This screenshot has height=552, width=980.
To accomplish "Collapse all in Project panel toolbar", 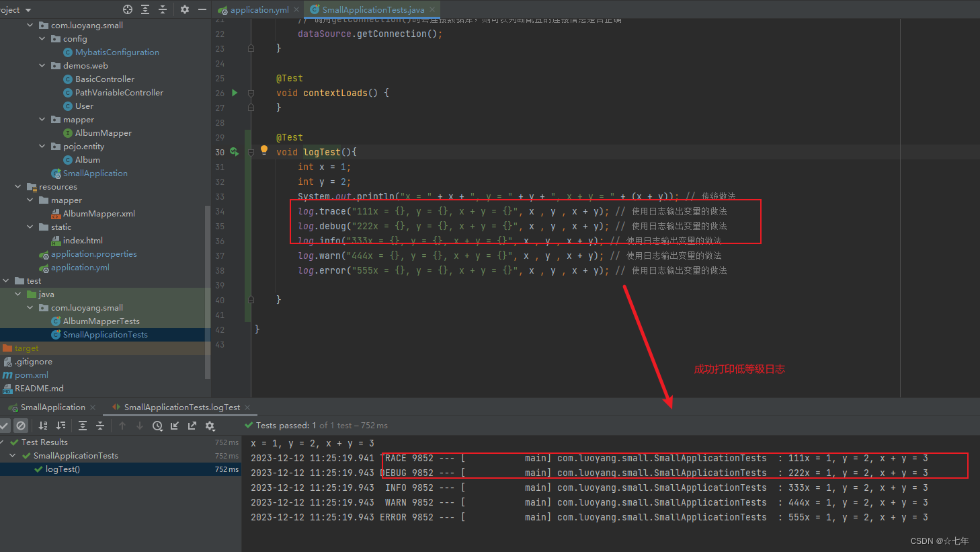I will coord(163,9).
